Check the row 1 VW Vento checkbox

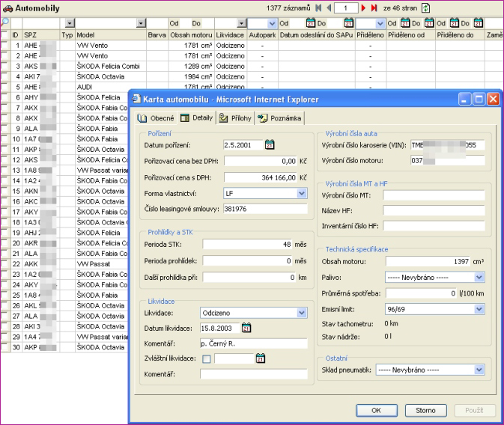click(x=4, y=46)
